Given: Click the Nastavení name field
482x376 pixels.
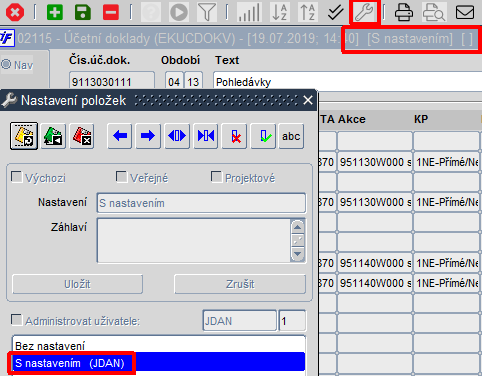Looking at the screenshot, I should [201, 203].
